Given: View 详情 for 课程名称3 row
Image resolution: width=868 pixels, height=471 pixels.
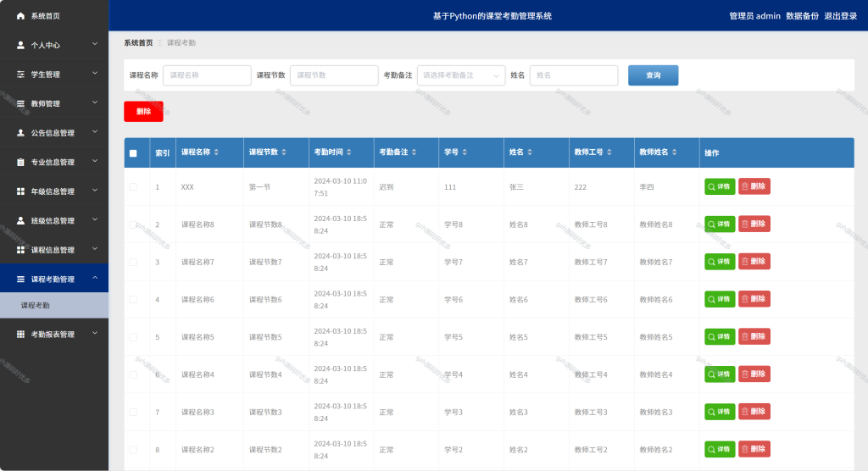Looking at the screenshot, I should (x=720, y=412).
